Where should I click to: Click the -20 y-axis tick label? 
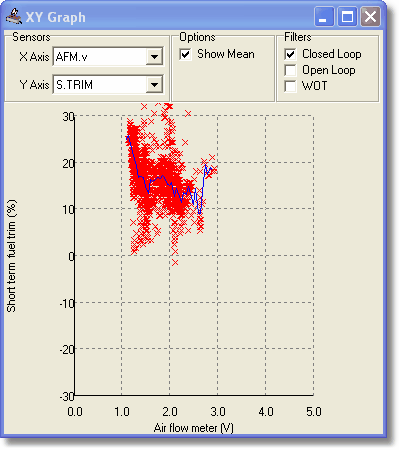pos(66,350)
